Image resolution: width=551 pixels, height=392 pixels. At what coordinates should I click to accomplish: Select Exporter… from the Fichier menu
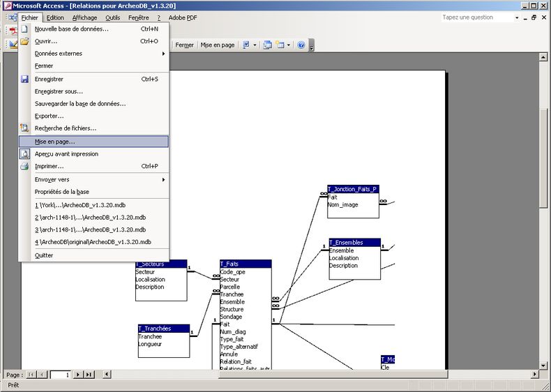93,116
